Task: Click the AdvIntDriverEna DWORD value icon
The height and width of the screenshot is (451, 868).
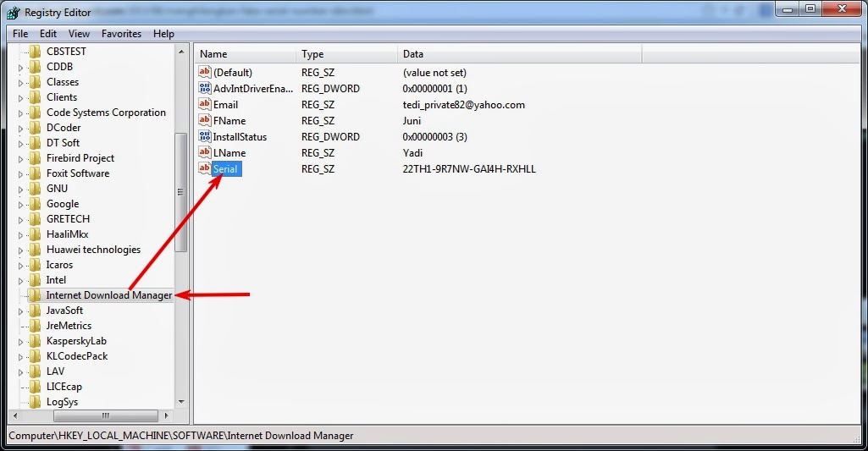Action: (205, 88)
